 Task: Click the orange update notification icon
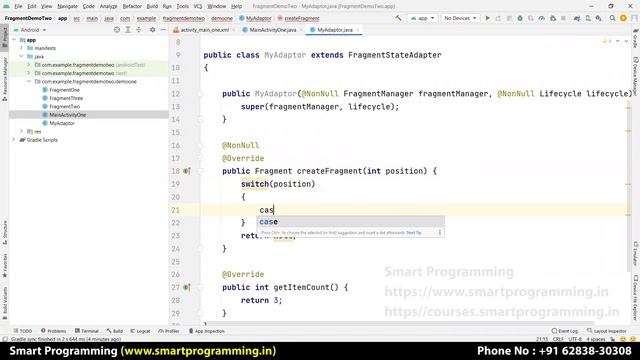pyautogui.click(x=623, y=18)
